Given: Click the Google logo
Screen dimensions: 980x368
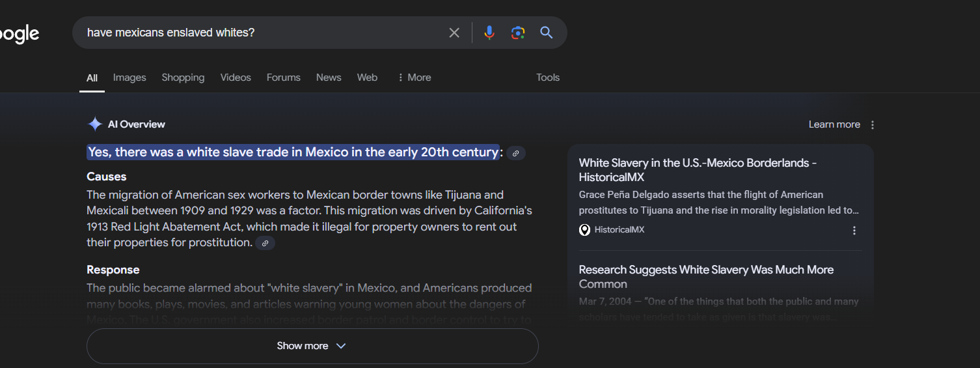Looking at the screenshot, I should pyautogui.click(x=20, y=34).
